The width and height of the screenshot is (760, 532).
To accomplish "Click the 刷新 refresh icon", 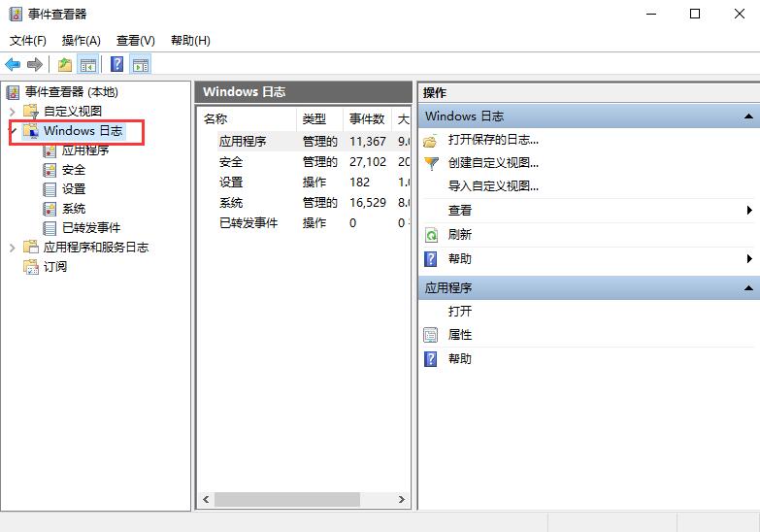I will (431, 235).
